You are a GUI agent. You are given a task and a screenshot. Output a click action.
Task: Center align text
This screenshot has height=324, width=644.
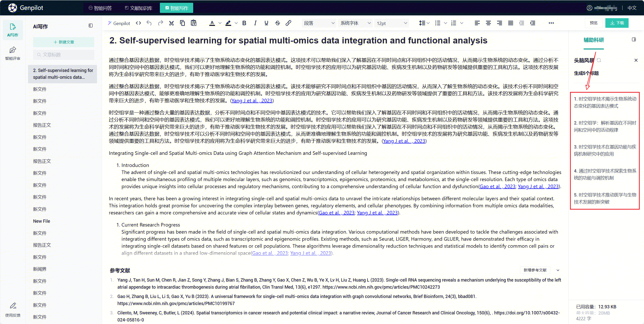pyautogui.click(x=488, y=23)
